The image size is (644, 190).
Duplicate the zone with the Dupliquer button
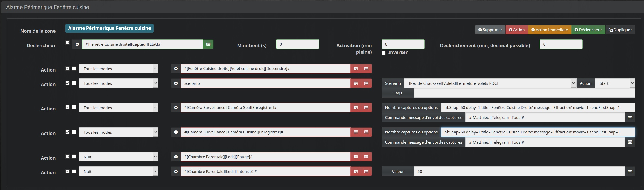pos(620,30)
